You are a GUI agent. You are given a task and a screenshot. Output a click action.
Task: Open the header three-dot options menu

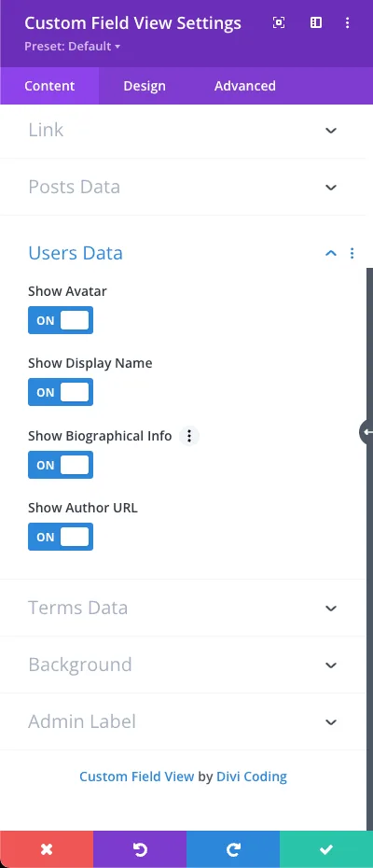pyautogui.click(x=348, y=22)
